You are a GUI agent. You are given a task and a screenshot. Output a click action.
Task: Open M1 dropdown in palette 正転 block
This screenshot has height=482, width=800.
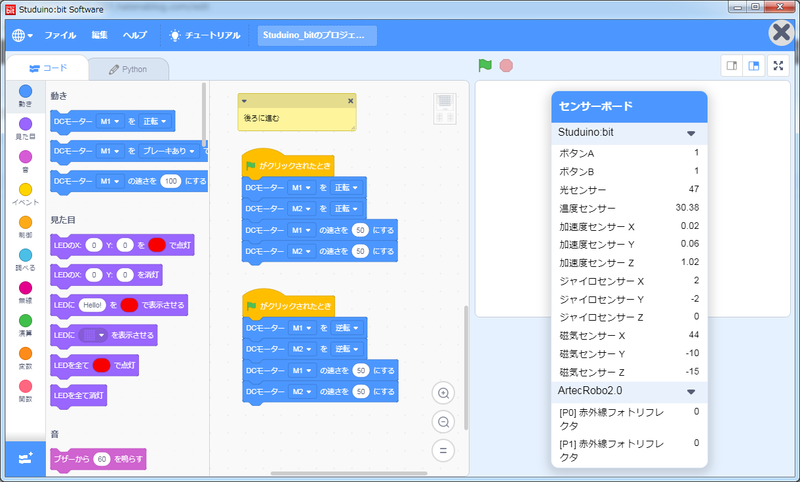[x=110, y=121]
